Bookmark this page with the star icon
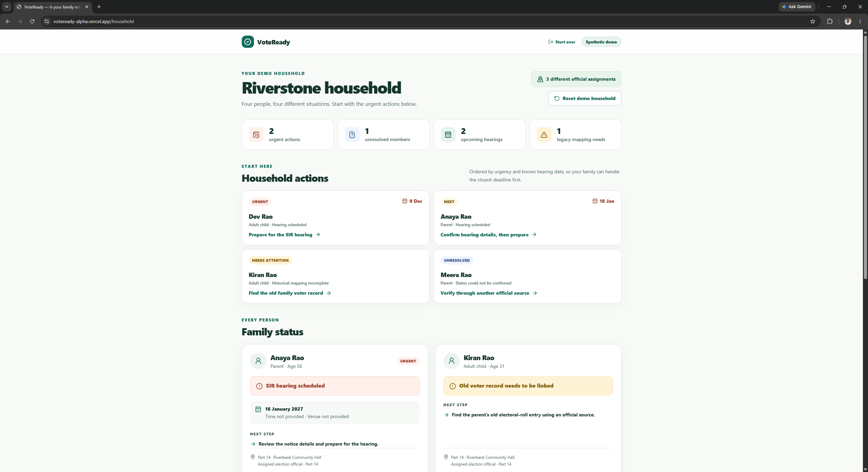Screen dimensions: 868x472 [x=813, y=21]
